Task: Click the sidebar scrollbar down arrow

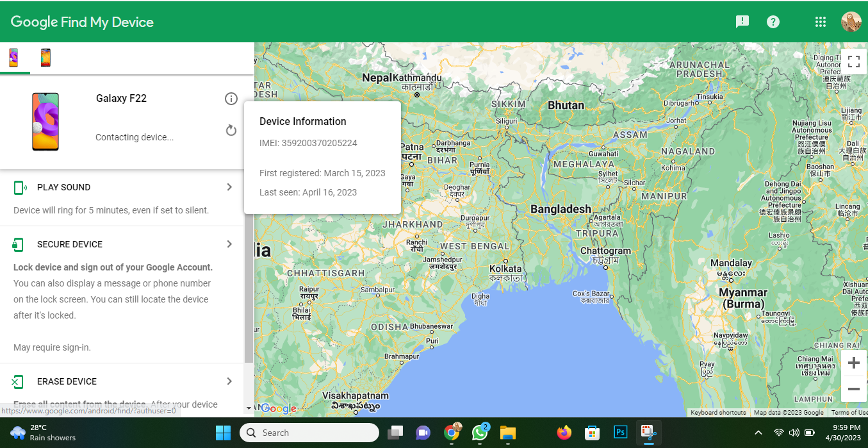Action: pos(249,408)
